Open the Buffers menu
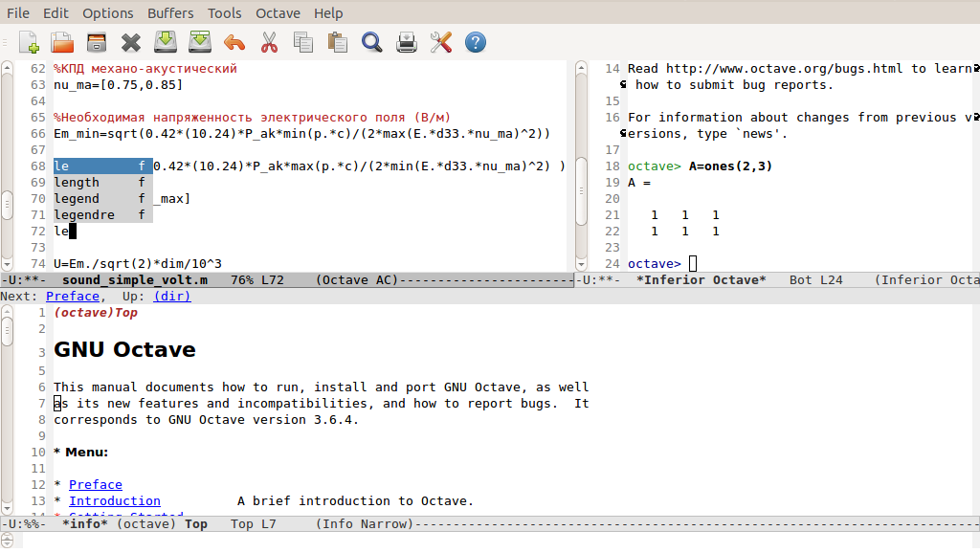The image size is (980, 553). click(170, 13)
